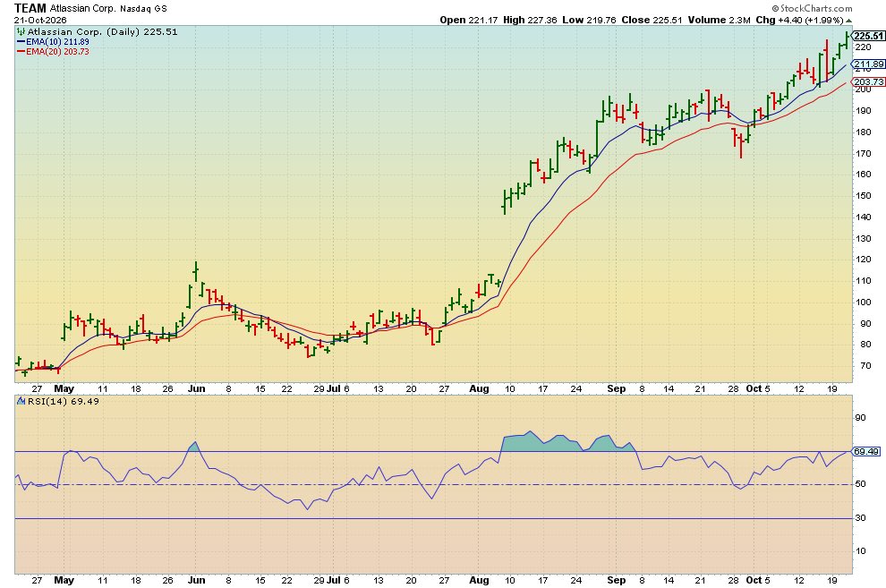Screen dimensions: 886x588
Task: Click the RSI indicator icon in lower panel
Action: [x=21, y=401]
